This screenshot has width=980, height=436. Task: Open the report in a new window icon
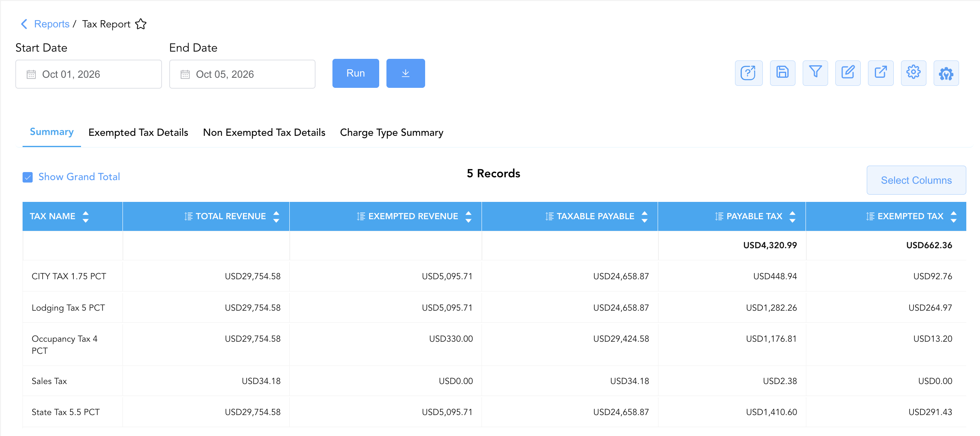coord(880,73)
